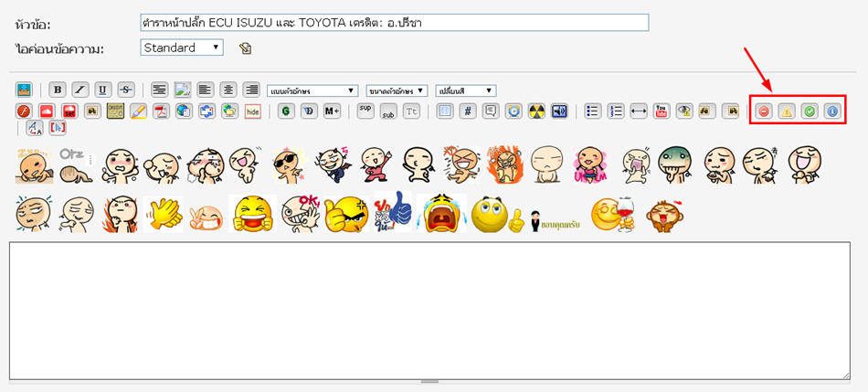The width and height of the screenshot is (868, 392).
Task: Click the M+ icon
Action: pyautogui.click(x=332, y=111)
